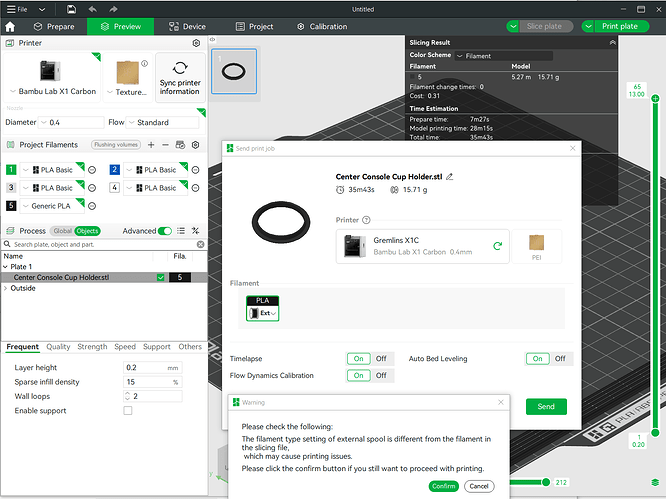The image size is (666, 499).
Task: Click the Print plate button
Action: pos(620,26)
